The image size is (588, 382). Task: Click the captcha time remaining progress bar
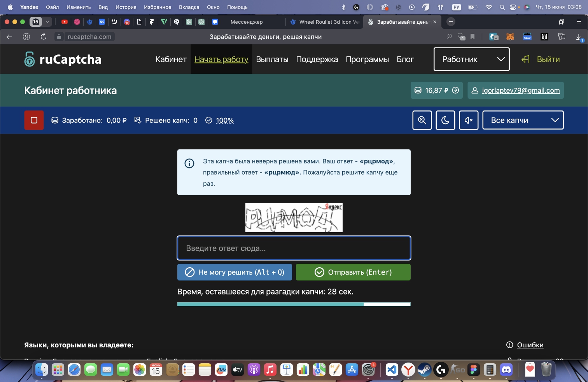(294, 304)
